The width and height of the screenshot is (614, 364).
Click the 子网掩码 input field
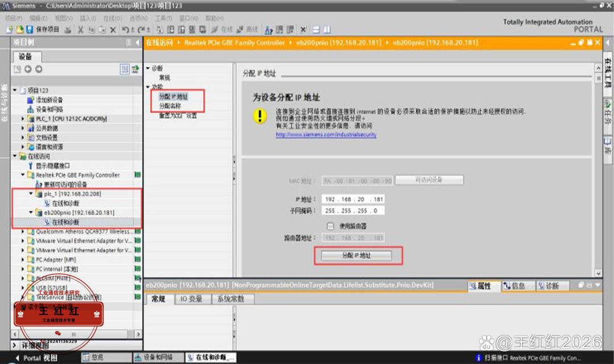tap(353, 211)
